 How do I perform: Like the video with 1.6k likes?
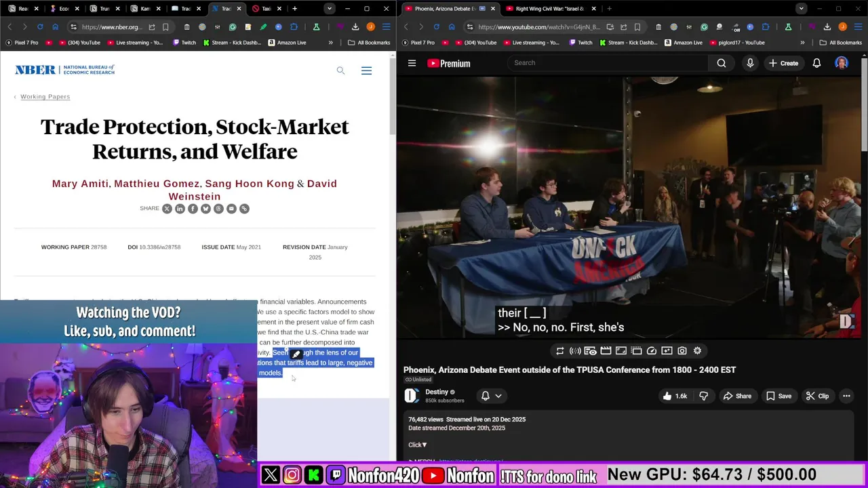pos(676,396)
